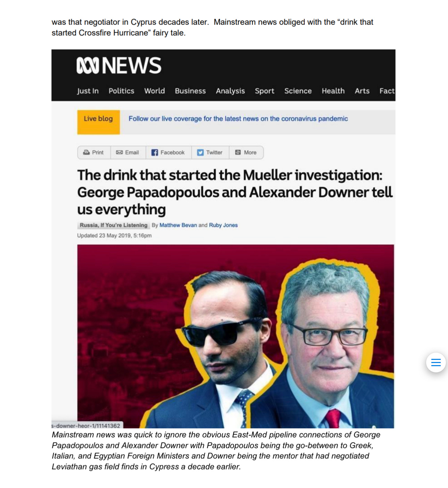Share the article on Facebook
The image size is (448, 488).
pyautogui.click(x=168, y=152)
